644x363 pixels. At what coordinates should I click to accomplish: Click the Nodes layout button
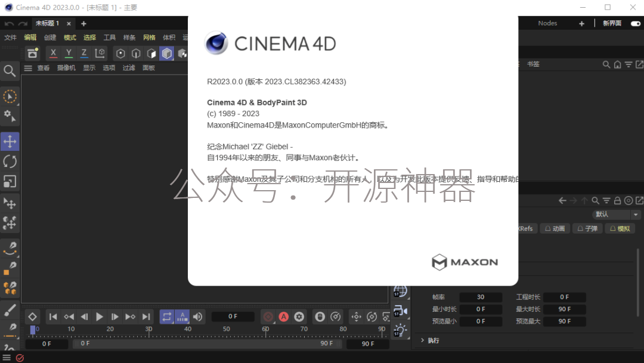(x=547, y=23)
